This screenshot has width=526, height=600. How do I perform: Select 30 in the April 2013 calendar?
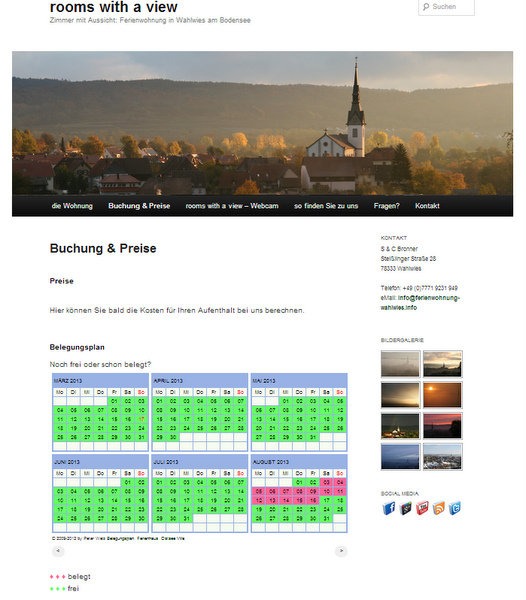tap(173, 437)
